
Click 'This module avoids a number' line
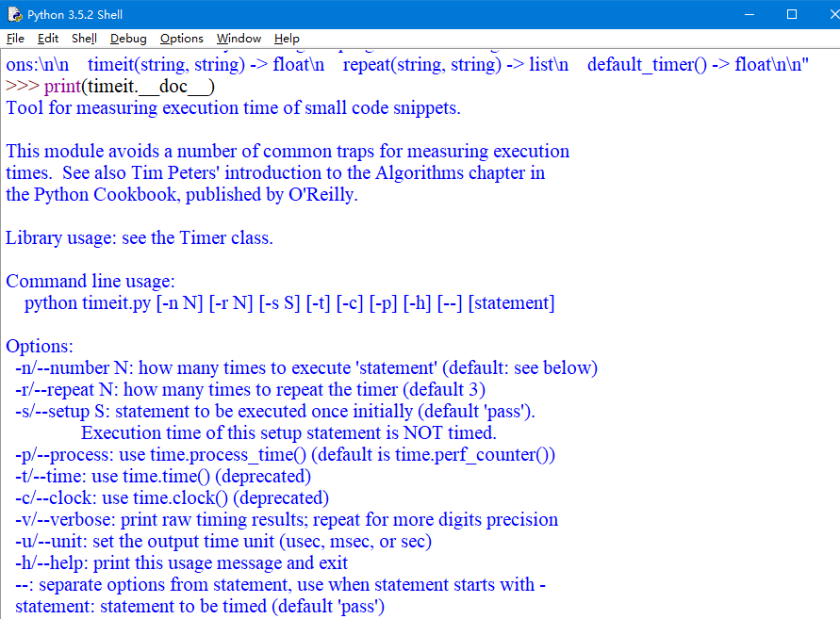(288, 151)
